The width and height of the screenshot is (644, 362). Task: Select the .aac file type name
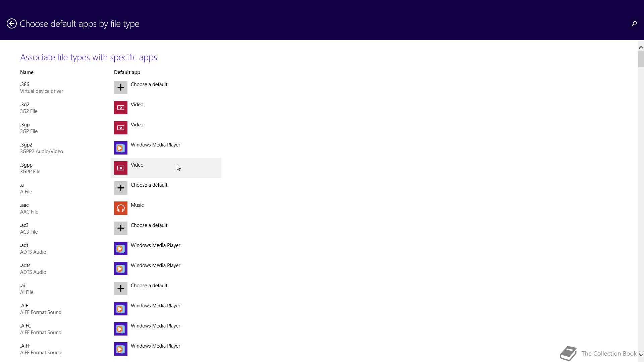tap(24, 205)
